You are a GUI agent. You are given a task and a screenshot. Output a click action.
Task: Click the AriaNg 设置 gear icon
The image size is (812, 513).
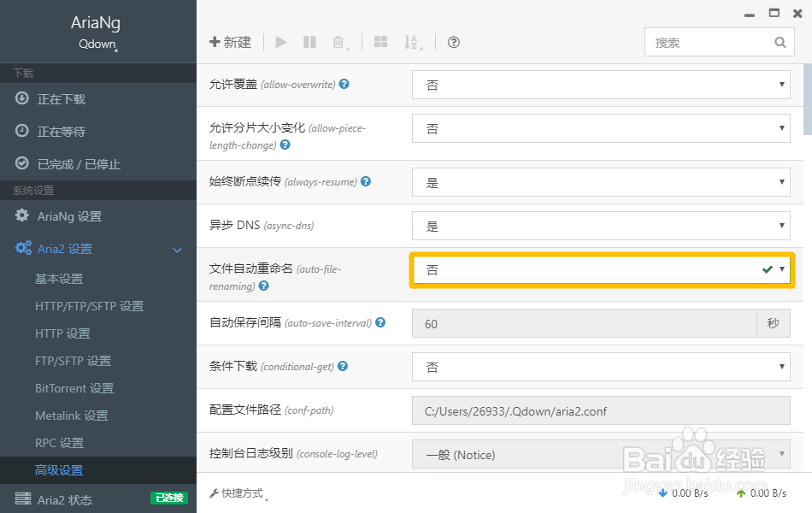pos(21,215)
